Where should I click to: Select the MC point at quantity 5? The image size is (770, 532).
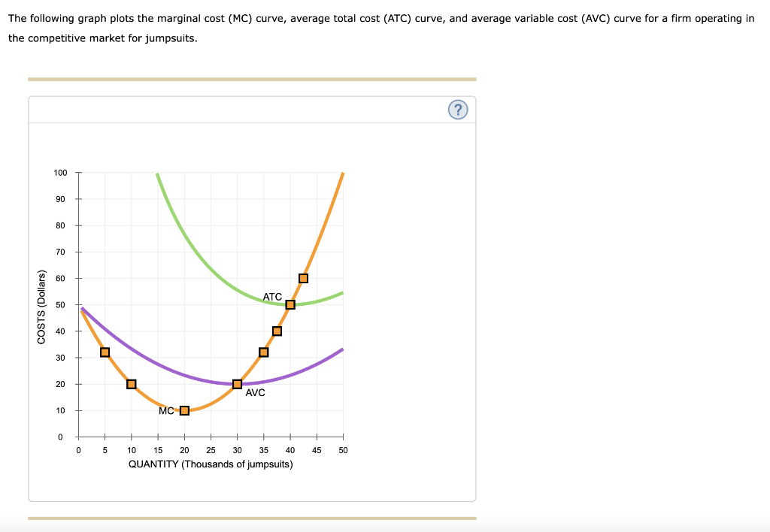click(105, 351)
